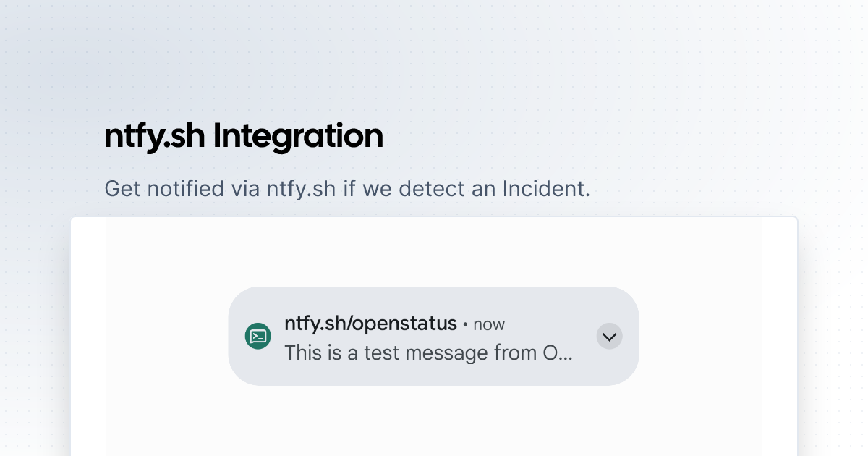Click the ntfy.sh/openstatus topic name
Viewport: 868px width, 456px height.
click(370, 324)
